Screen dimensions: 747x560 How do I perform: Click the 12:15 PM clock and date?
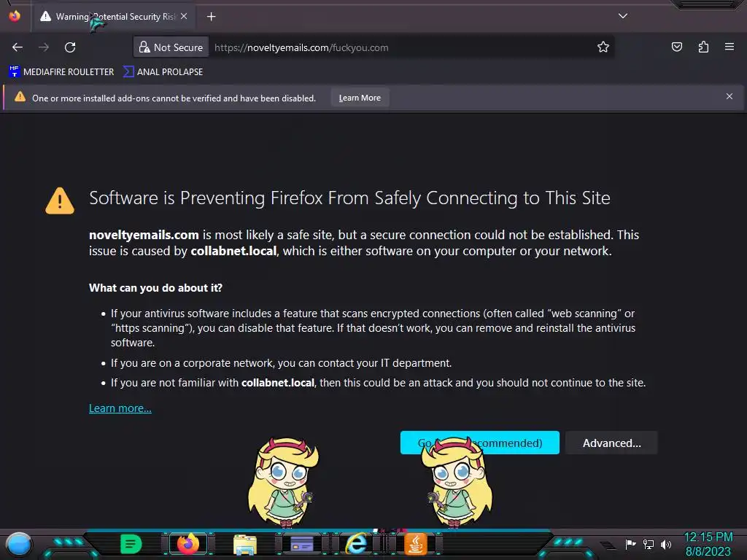(x=708, y=544)
